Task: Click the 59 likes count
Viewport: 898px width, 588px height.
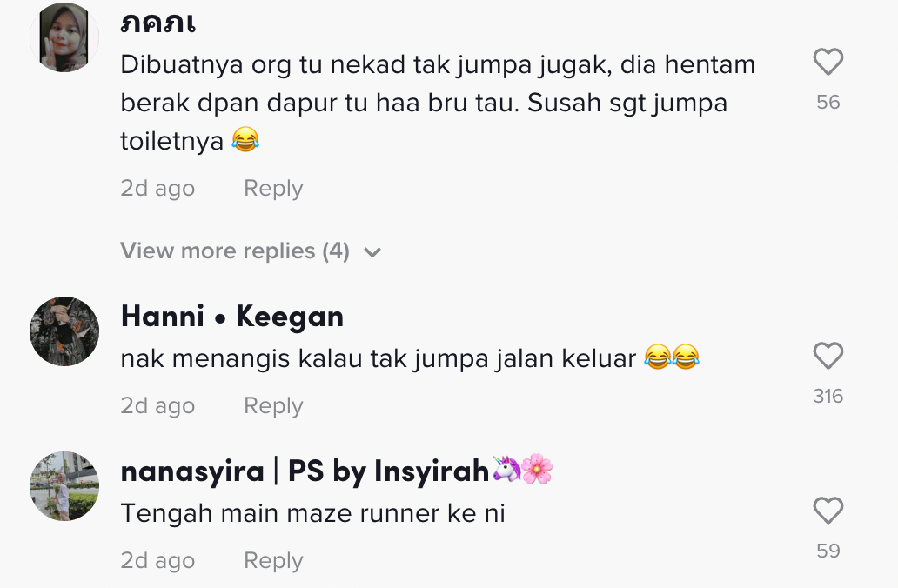Action: (828, 551)
